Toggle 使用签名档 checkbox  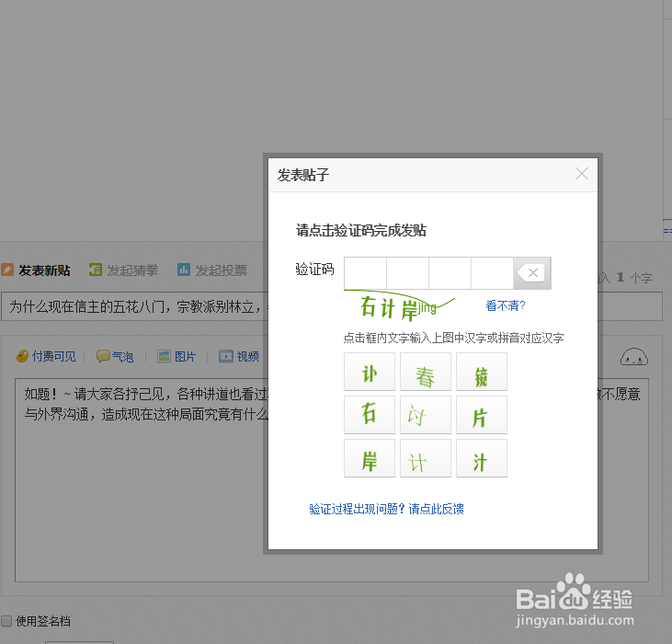point(6,621)
